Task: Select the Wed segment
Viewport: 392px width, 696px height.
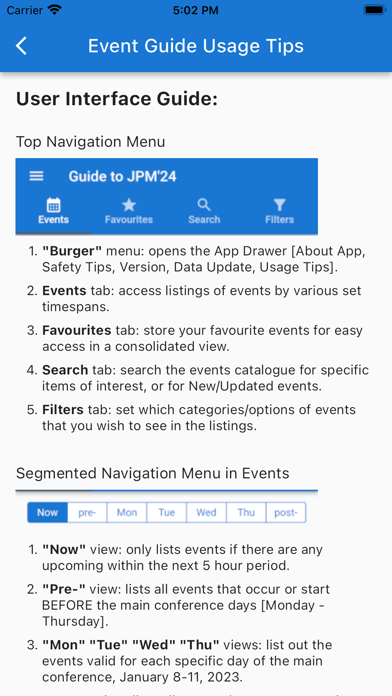Action: pyautogui.click(x=206, y=513)
